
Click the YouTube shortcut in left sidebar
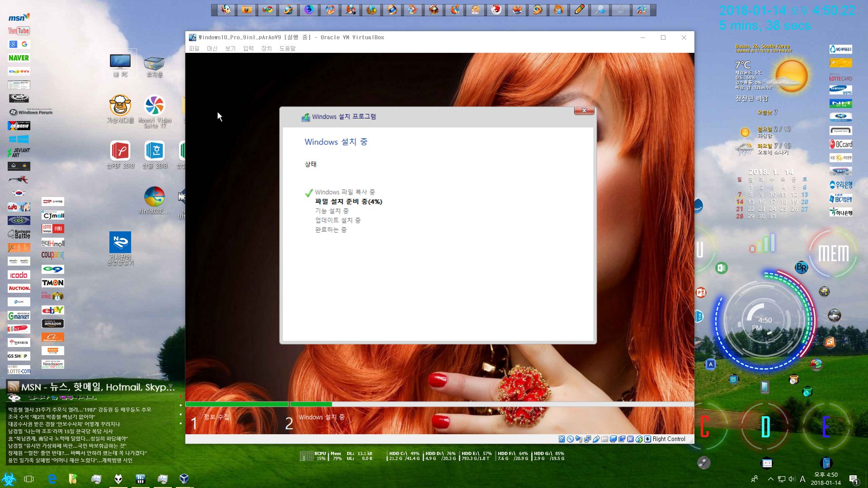(19, 31)
